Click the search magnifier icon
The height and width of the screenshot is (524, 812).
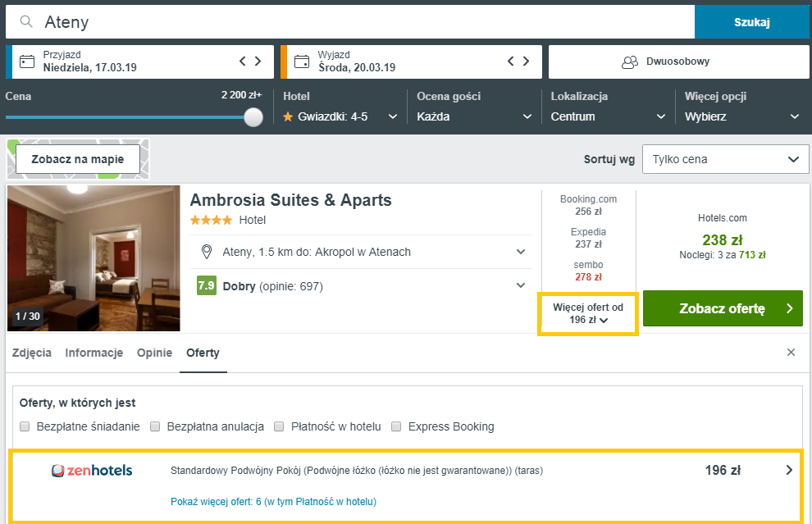click(26, 22)
